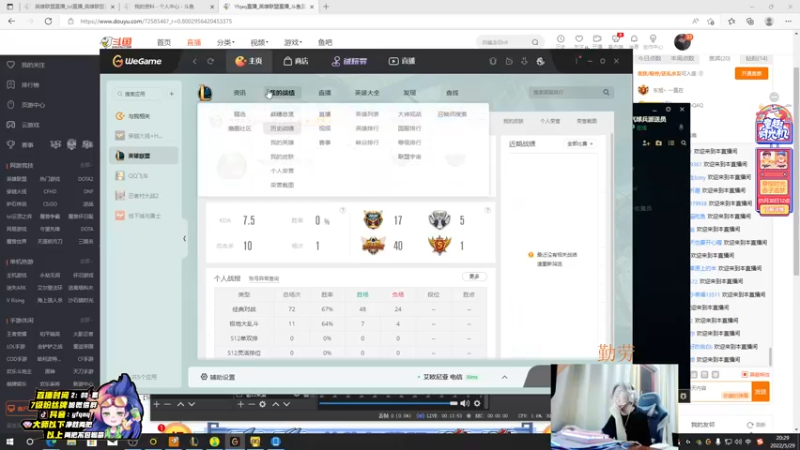Choose 召唤师搜索 in the dropdown menu
This screenshot has width=800, height=450.
[x=452, y=114]
